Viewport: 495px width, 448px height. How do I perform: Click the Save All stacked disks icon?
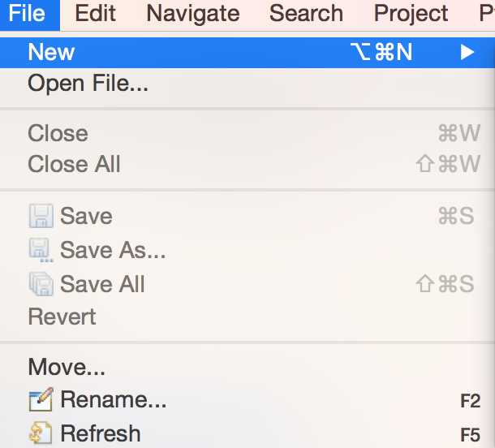[41, 284]
